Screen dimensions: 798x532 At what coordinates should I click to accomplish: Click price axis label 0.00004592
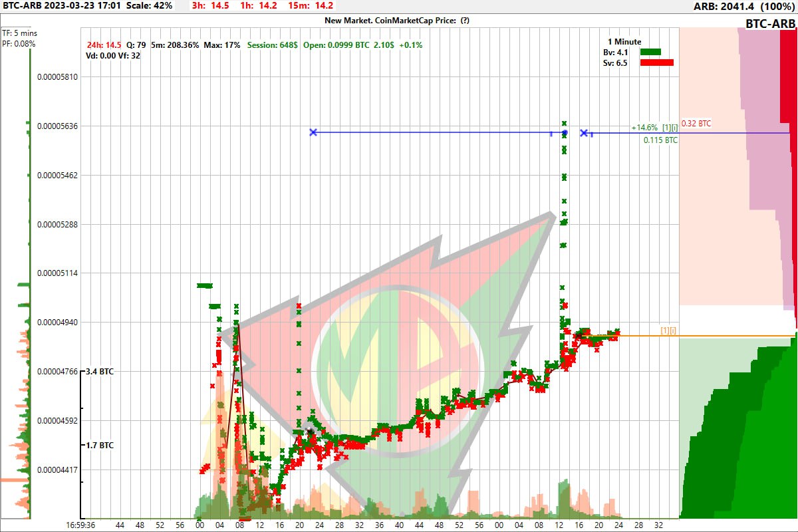tap(58, 421)
